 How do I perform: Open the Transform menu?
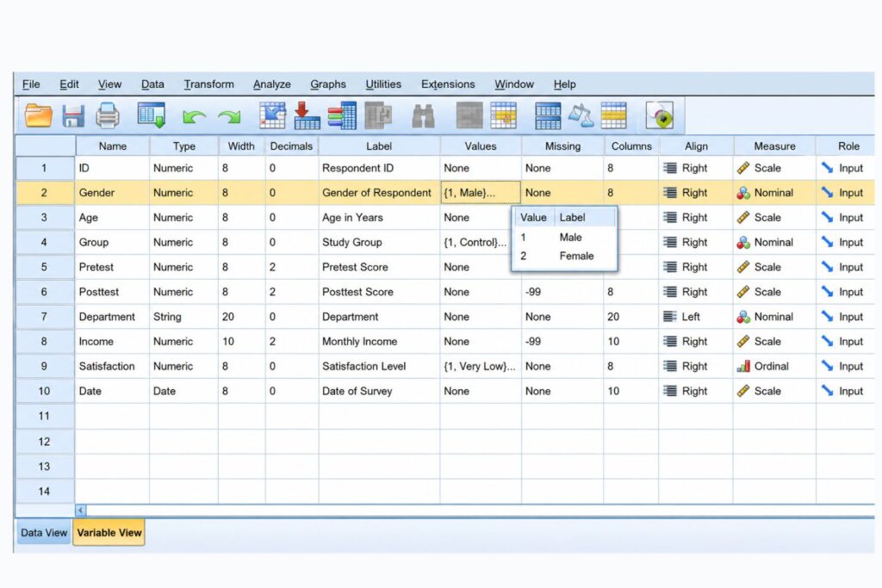click(x=208, y=84)
